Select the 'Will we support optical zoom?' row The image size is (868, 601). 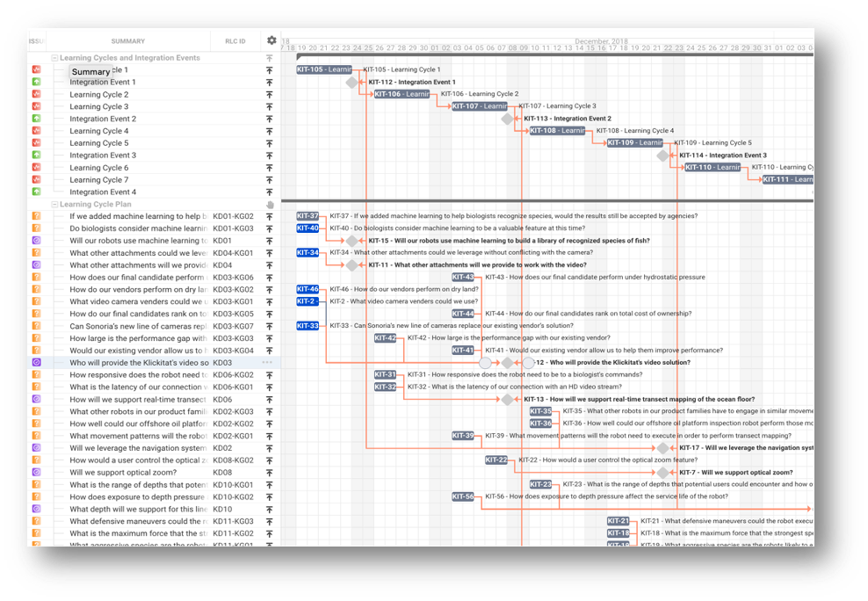point(154,473)
